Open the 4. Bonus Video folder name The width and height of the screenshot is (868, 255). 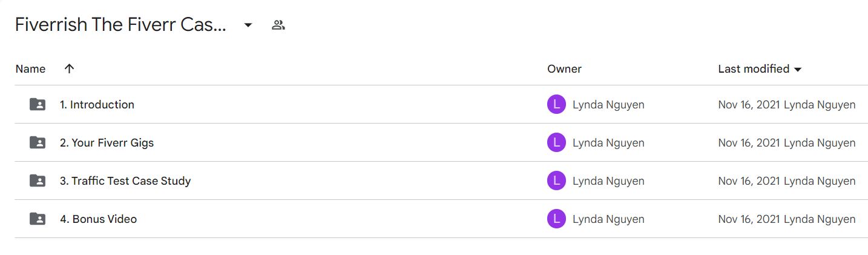98,219
